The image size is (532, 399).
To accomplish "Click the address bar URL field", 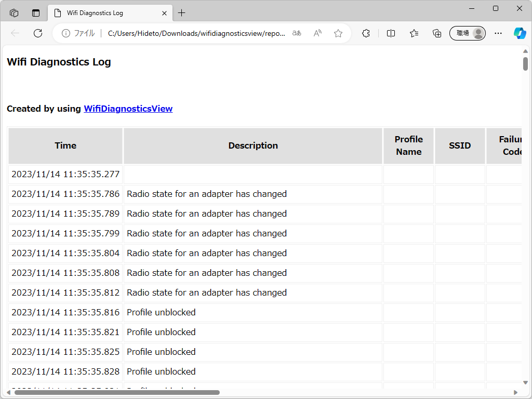I will click(x=196, y=33).
